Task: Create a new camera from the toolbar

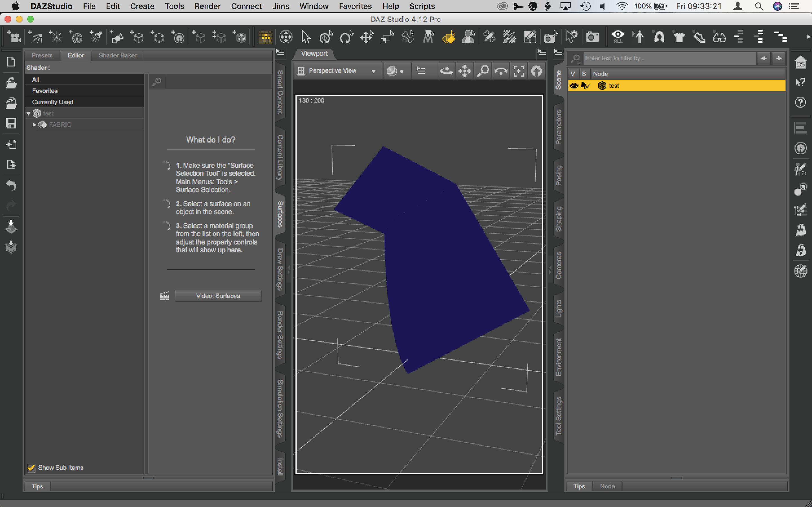Action: [15, 37]
